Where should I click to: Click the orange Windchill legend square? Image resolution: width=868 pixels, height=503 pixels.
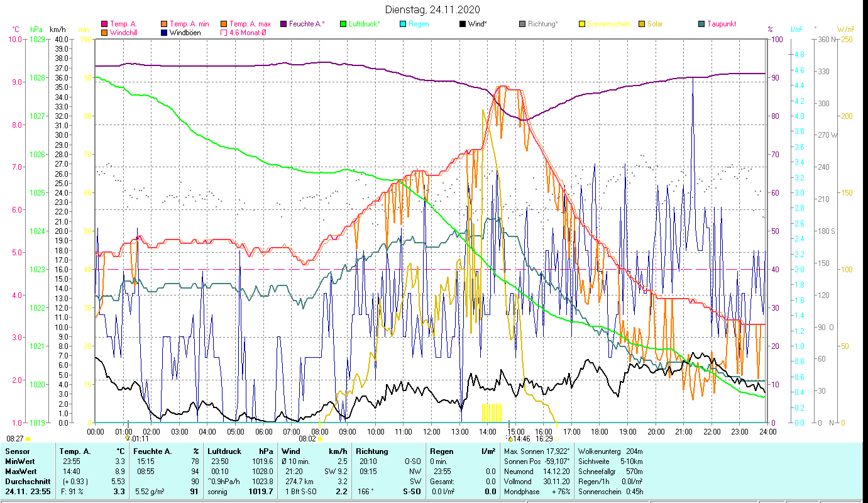(x=104, y=33)
